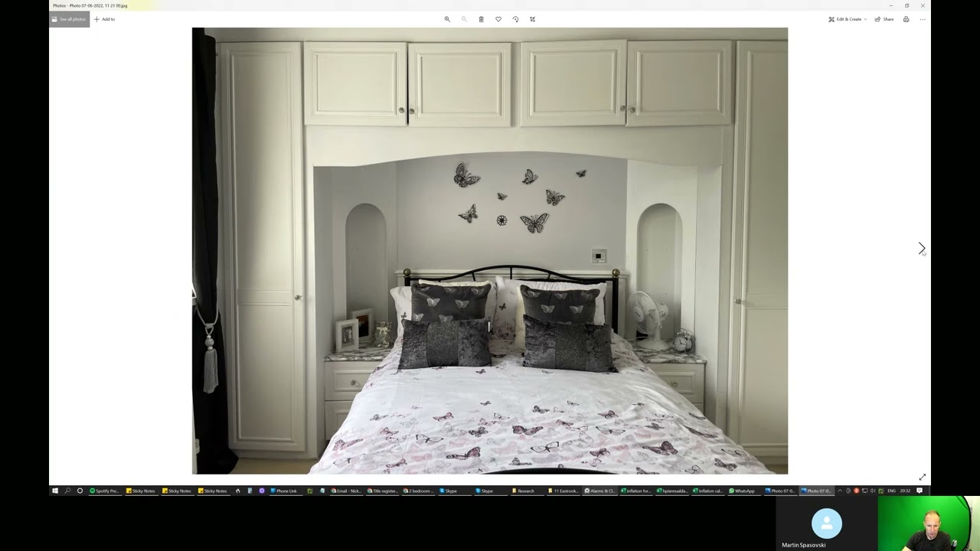
Task: Select the crop tool icon
Action: click(x=533, y=19)
